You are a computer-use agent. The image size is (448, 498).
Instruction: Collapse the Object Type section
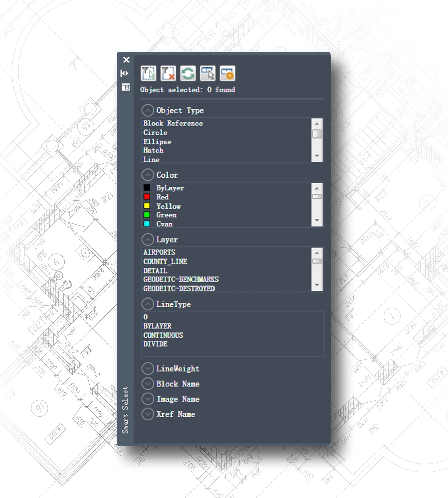click(x=148, y=110)
